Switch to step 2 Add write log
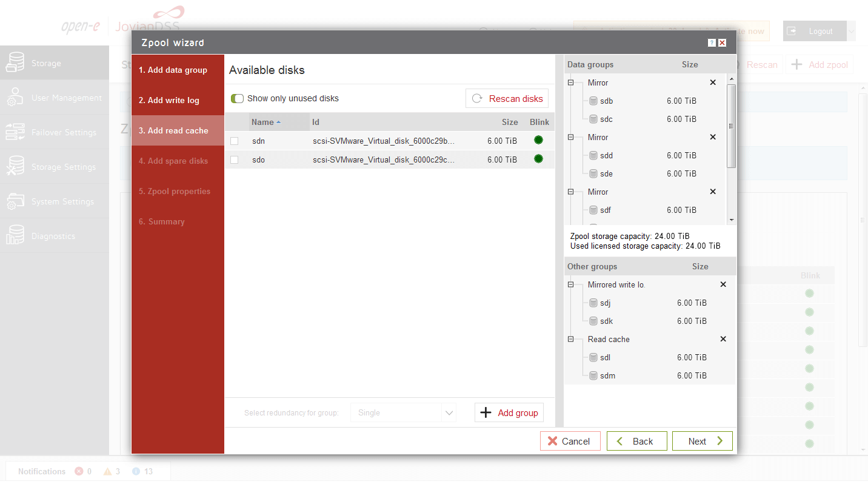Image resolution: width=868 pixels, height=484 pixels. point(169,100)
